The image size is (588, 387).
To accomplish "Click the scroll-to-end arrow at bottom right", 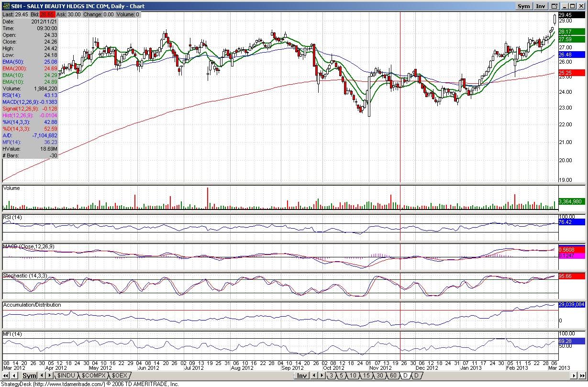I will pyautogui.click(x=581, y=376).
